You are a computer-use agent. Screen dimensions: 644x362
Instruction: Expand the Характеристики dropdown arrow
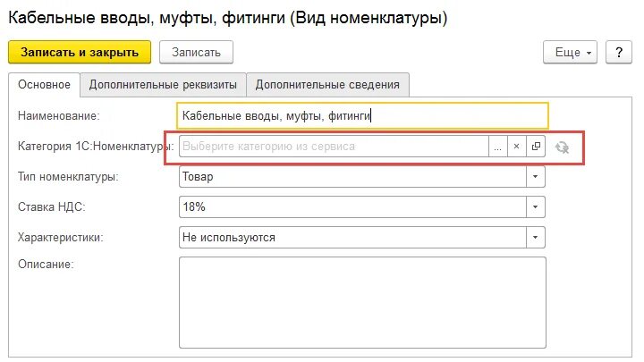535,237
